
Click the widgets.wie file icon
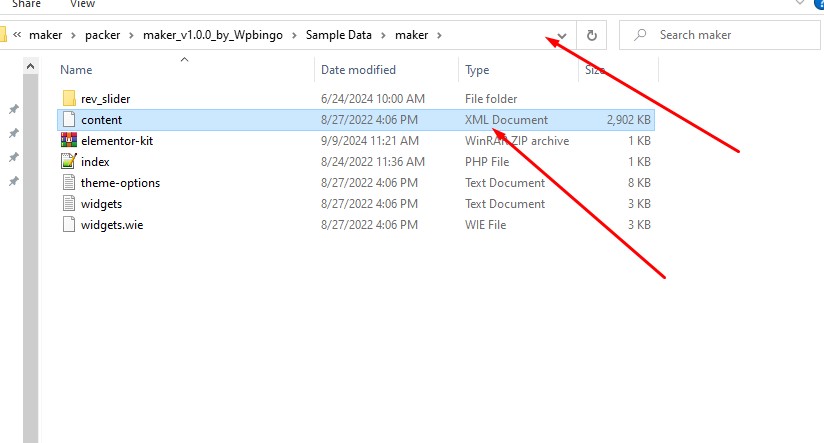tap(69, 224)
